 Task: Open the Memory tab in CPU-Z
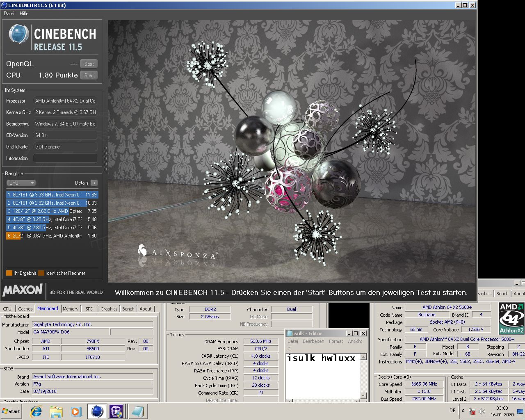(71, 309)
